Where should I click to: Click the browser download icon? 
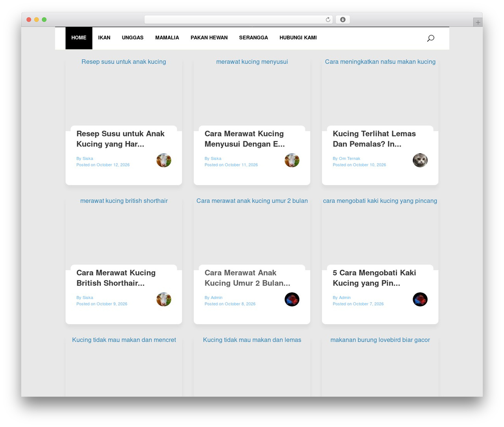click(343, 20)
